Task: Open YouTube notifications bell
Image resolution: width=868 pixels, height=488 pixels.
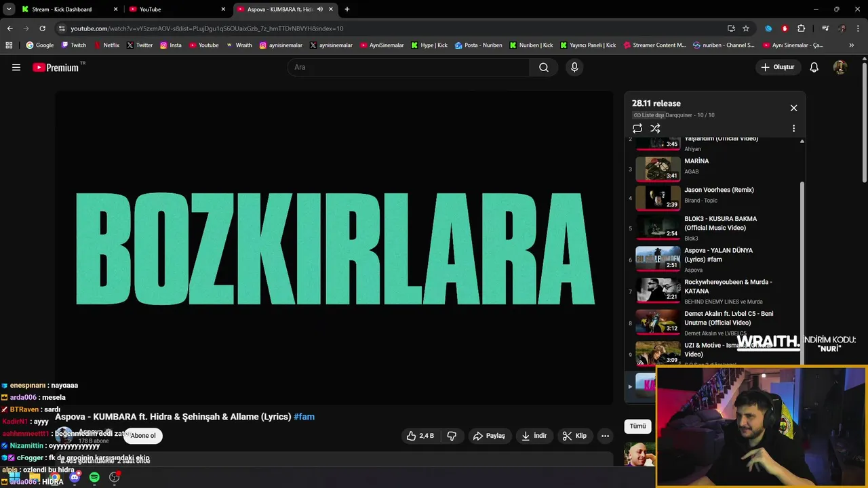Action: tap(814, 67)
